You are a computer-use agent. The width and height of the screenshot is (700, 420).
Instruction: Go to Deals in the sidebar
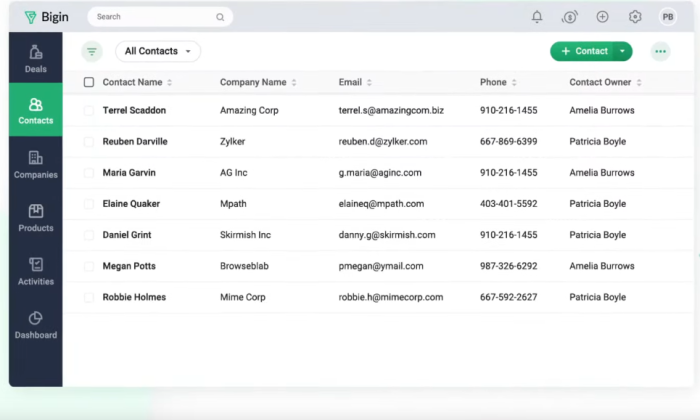[36, 58]
